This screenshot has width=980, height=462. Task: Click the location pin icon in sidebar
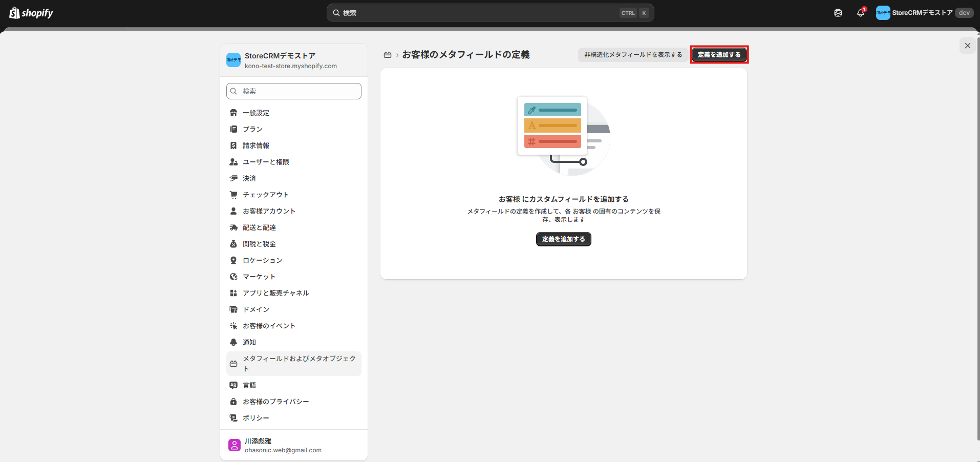(233, 260)
